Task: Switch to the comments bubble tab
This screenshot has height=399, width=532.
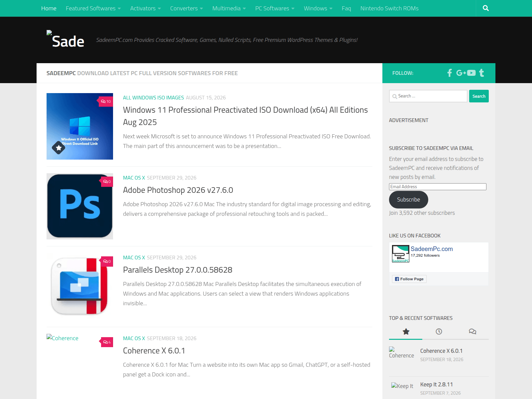Action: click(x=472, y=332)
